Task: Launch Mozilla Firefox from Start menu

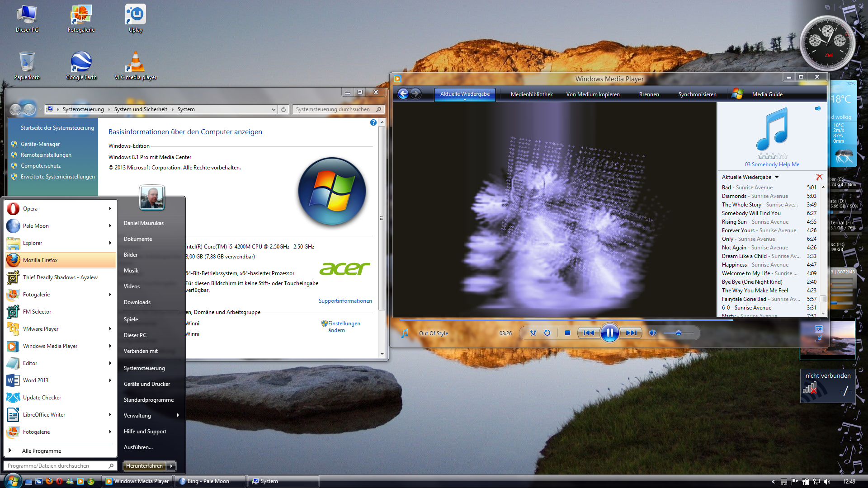Action: [61, 260]
